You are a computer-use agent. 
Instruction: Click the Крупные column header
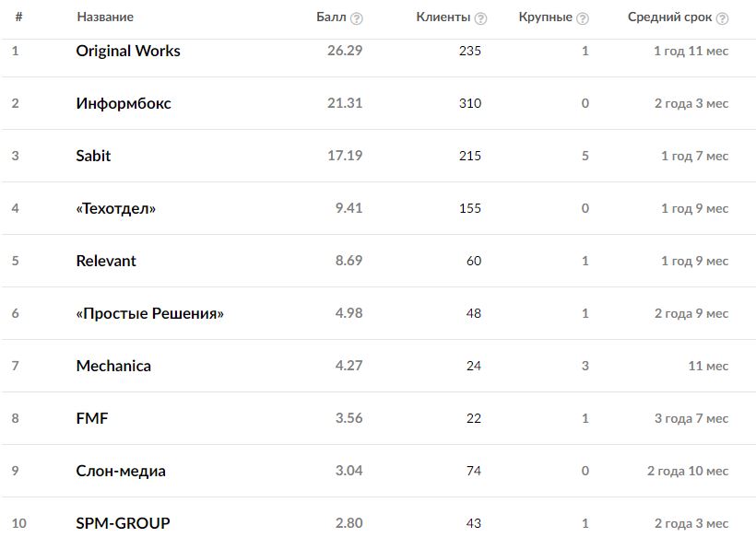coord(545,18)
